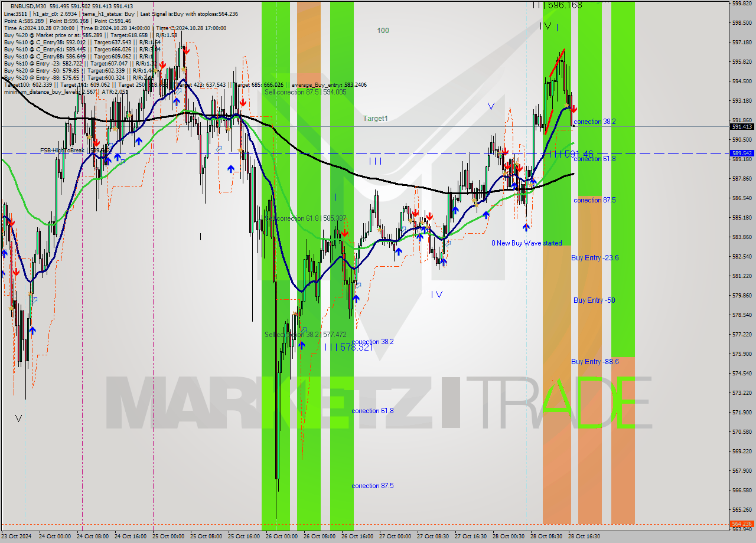Click the 578.540 price axis label

742,315
